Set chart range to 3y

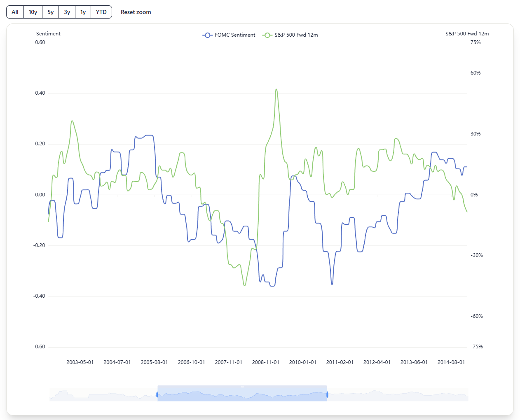[67, 12]
